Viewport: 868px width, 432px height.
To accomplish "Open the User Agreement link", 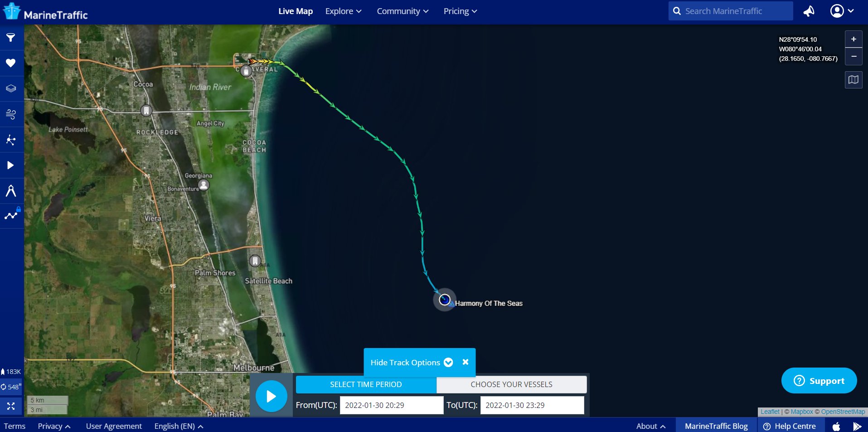I will coord(114,426).
